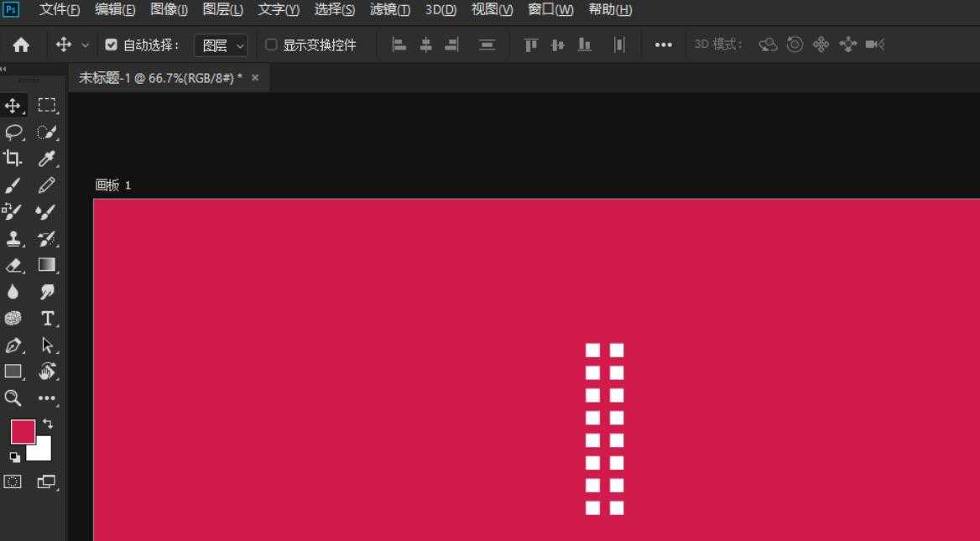Toggle Quick Mask mode at toolbar bottom
Screen dimensions: 980x541
(12, 482)
